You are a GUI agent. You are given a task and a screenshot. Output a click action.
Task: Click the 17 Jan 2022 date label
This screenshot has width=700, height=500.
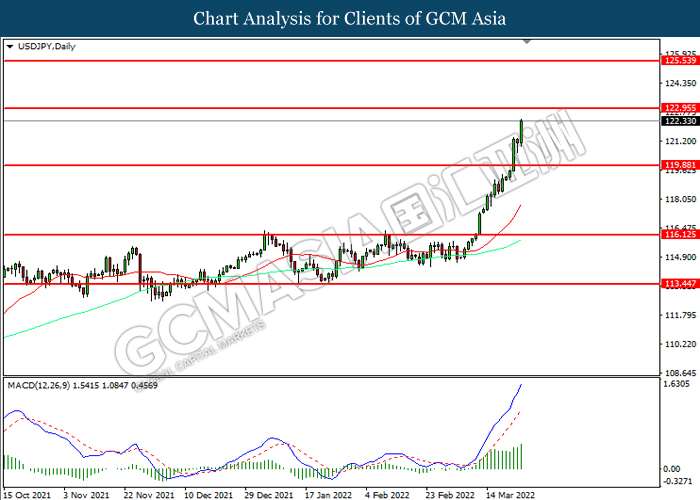[x=328, y=495]
